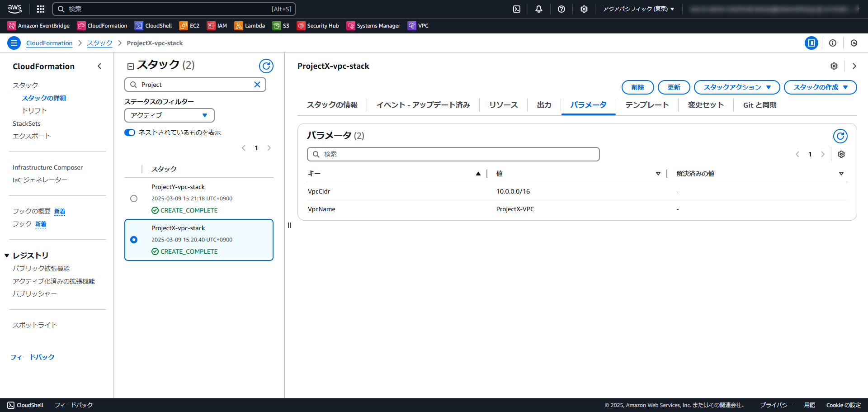Open Security Hub favorite shortcut
Viewport: 868px width, 412px height.
coord(318,26)
